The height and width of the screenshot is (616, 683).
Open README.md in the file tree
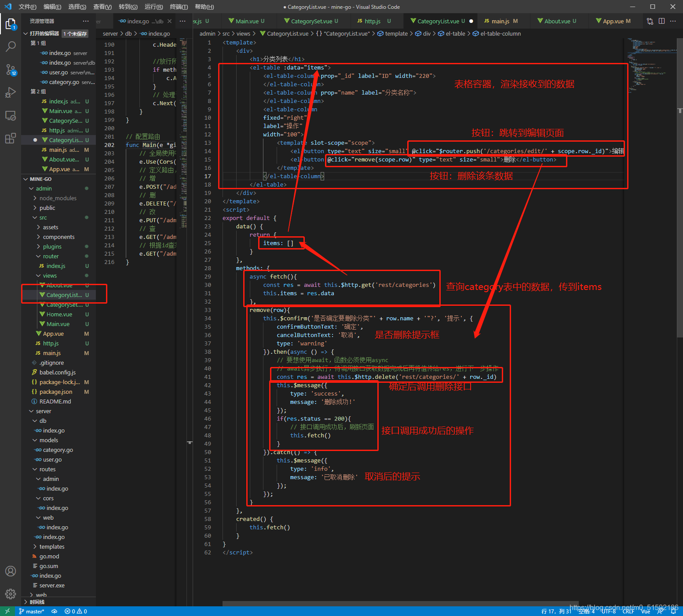(55, 401)
